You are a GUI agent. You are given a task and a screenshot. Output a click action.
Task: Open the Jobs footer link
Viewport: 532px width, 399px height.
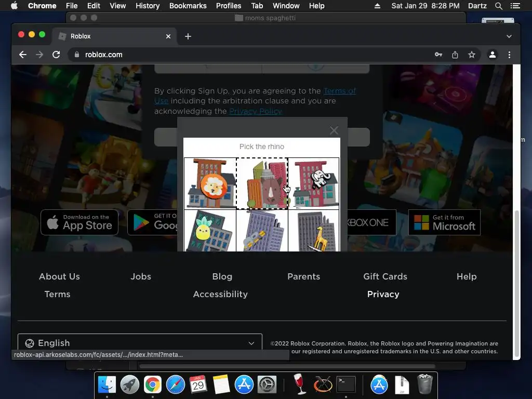[x=141, y=276]
